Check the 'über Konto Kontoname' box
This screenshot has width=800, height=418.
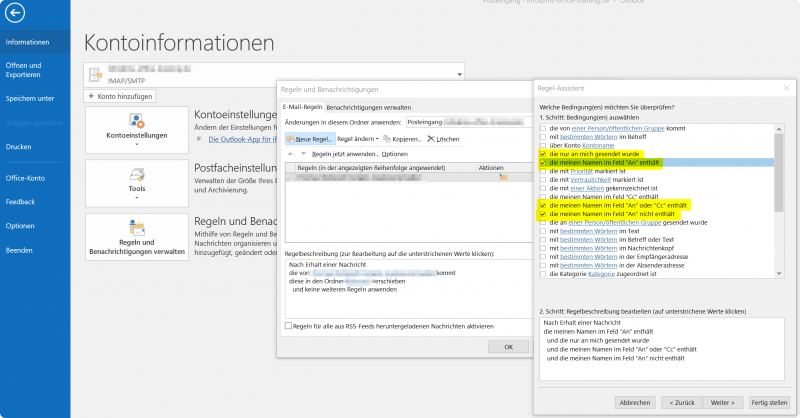click(x=543, y=145)
